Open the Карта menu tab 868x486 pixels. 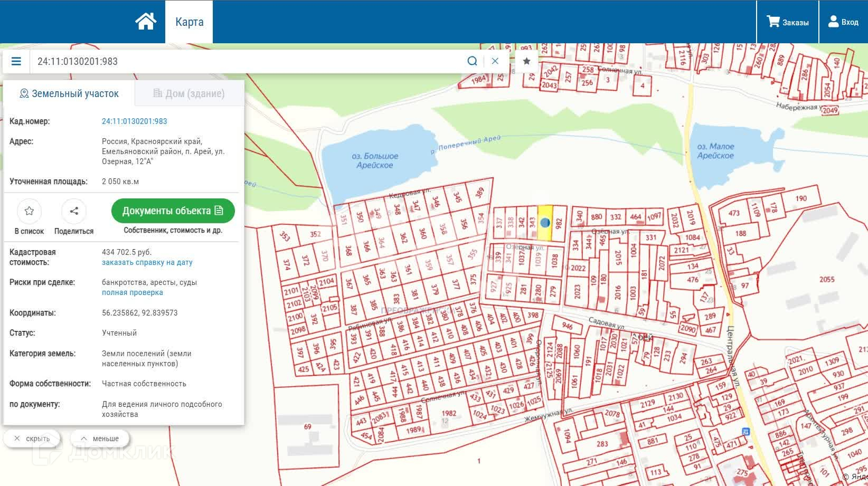click(x=189, y=22)
